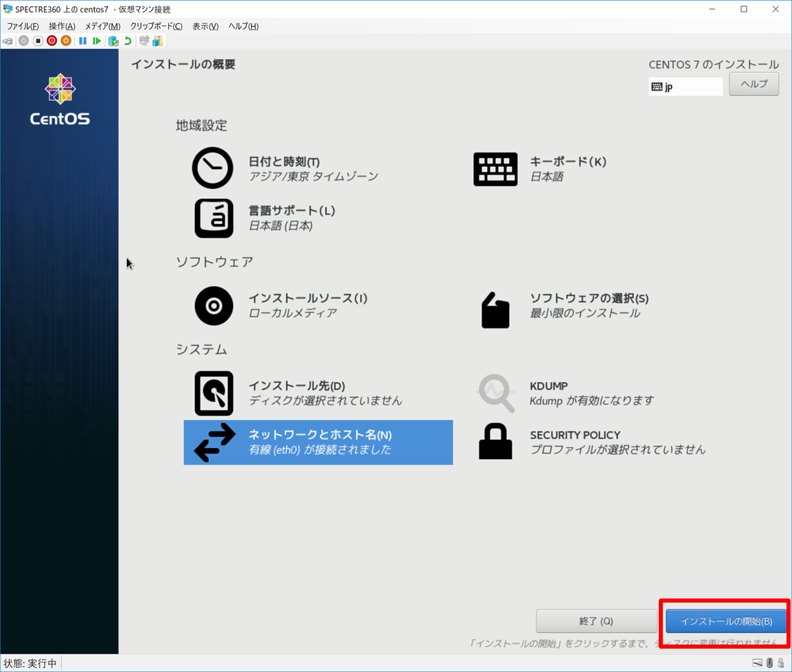Click the 状態: 実行中 status text
This screenshot has height=672, width=792.
tap(30, 663)
